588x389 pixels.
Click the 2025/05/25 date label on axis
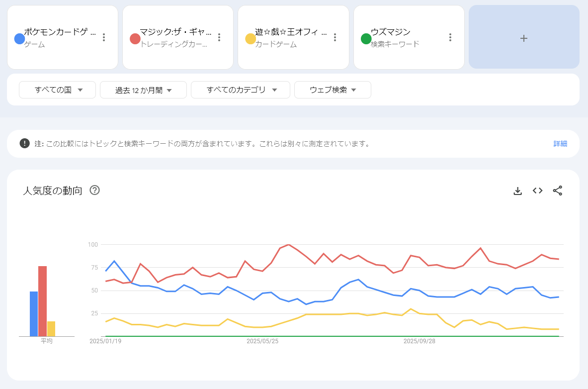(x=262, y=342)
